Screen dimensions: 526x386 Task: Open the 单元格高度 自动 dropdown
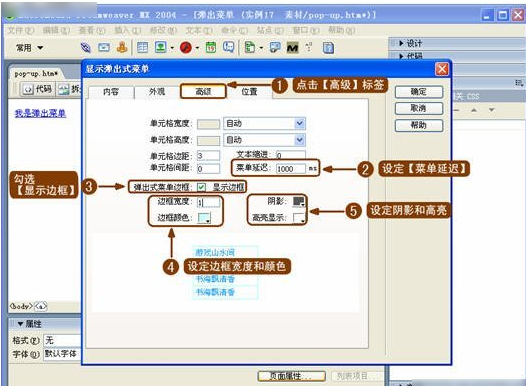(x=264, y=140)
